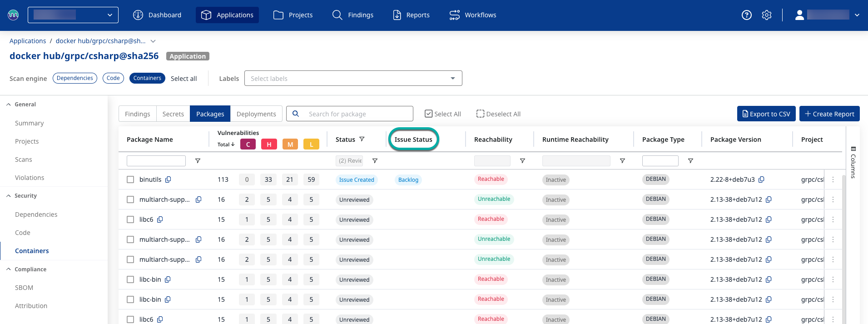
Task: Open settings gear icon in header
Action: point(767,15)
